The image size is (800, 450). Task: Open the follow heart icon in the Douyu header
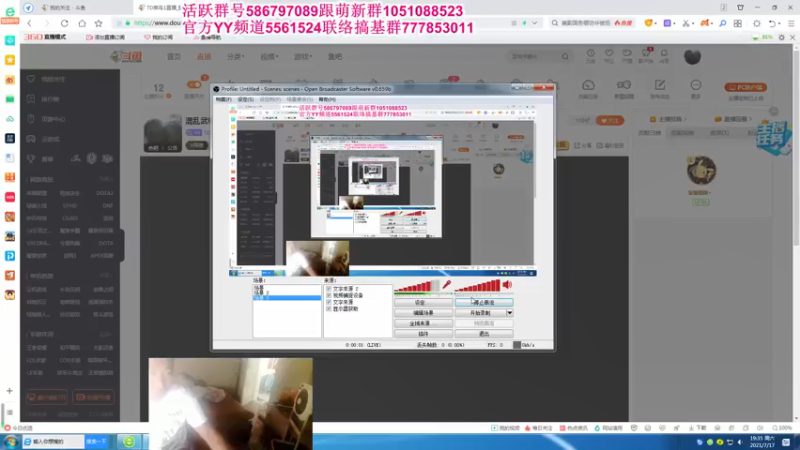(609, 55)
